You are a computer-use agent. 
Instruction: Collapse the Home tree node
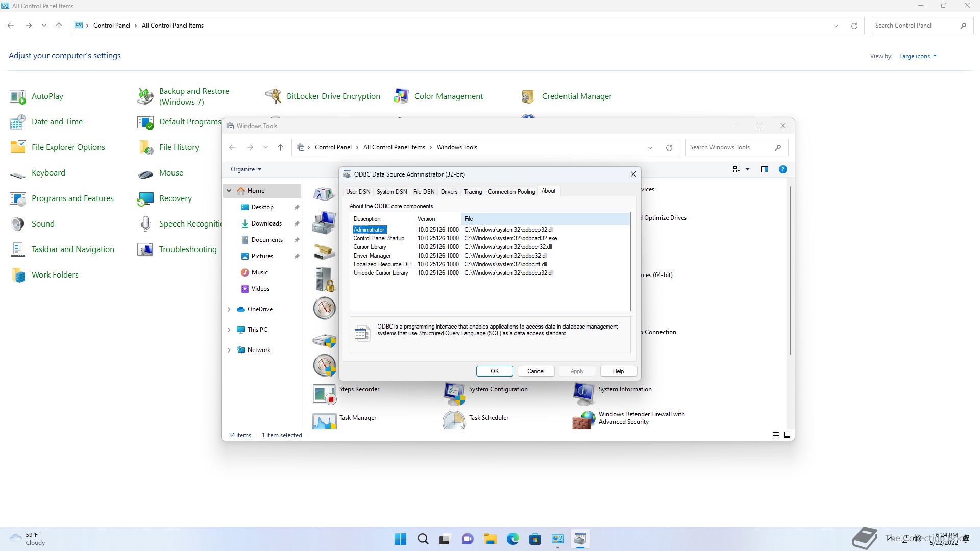(229, 191)
